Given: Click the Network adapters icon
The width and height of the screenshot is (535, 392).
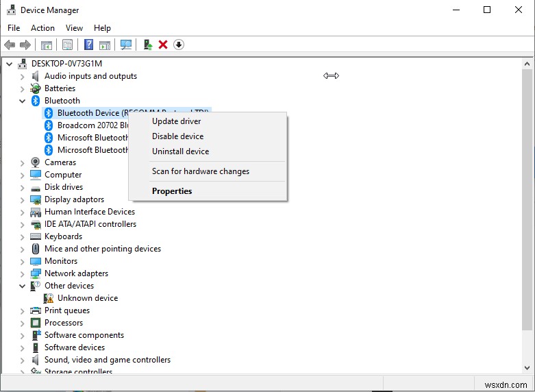Looking at the screenshot, I should tap(36, 273).
